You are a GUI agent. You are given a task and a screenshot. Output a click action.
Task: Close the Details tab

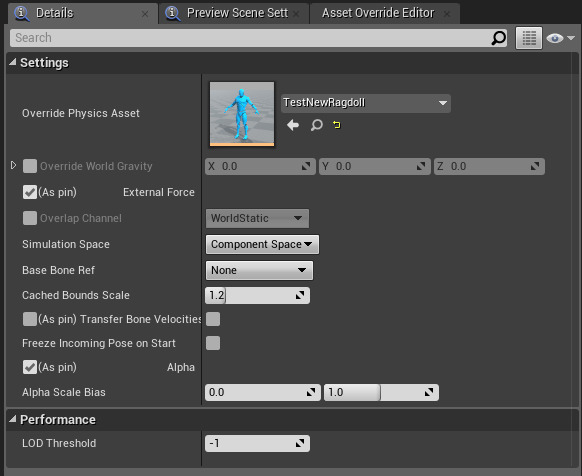145,14
